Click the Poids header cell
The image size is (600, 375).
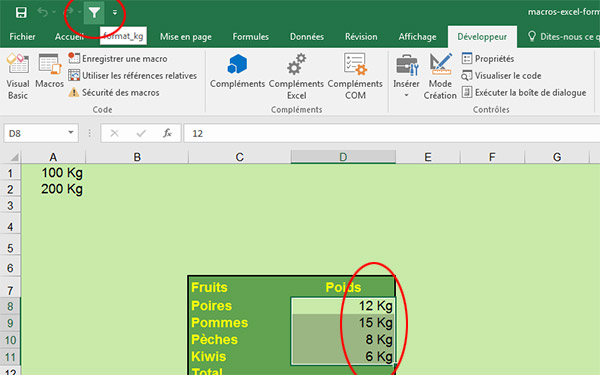pyautogui.click(x=343, y=287)
